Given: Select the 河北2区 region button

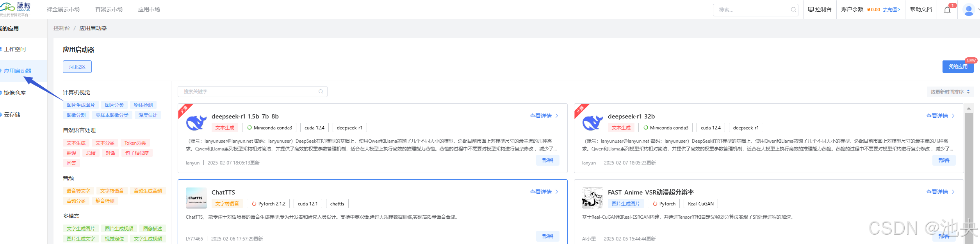Looking at the screenshot, I should tap(77, 67).
